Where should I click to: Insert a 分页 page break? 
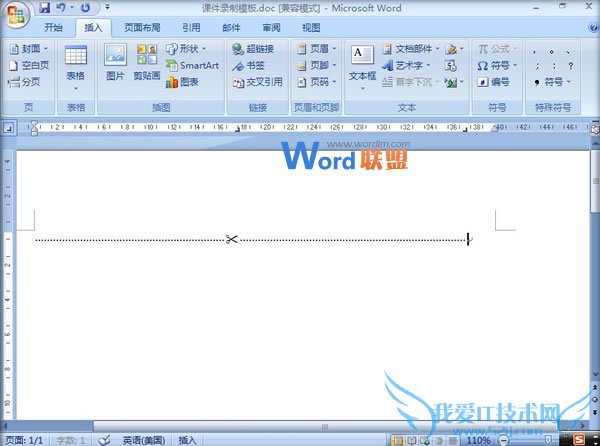[24, 81]
